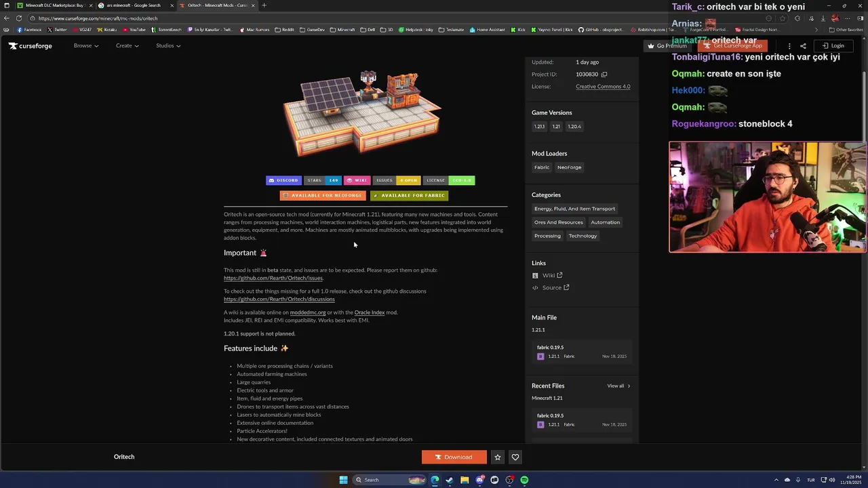868x488 pixels.
Task: Open taskbar clock showing 4:28 PM
Action: 850,480
